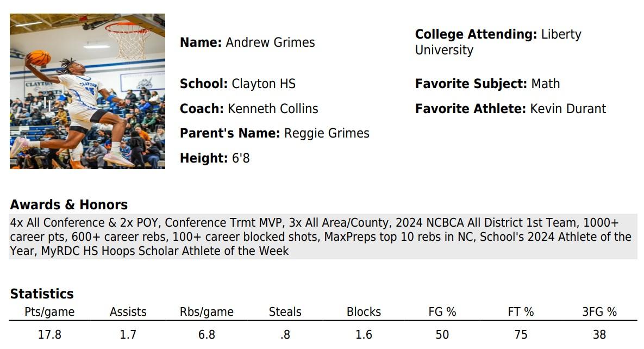
Task: Click the Steals column header
Action: coord(285,312)
